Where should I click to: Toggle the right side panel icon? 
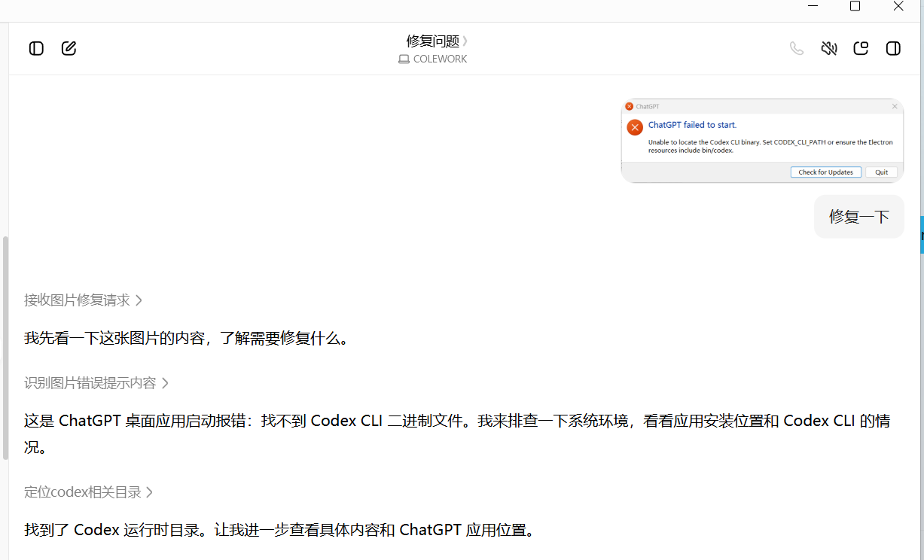(893, 49)
